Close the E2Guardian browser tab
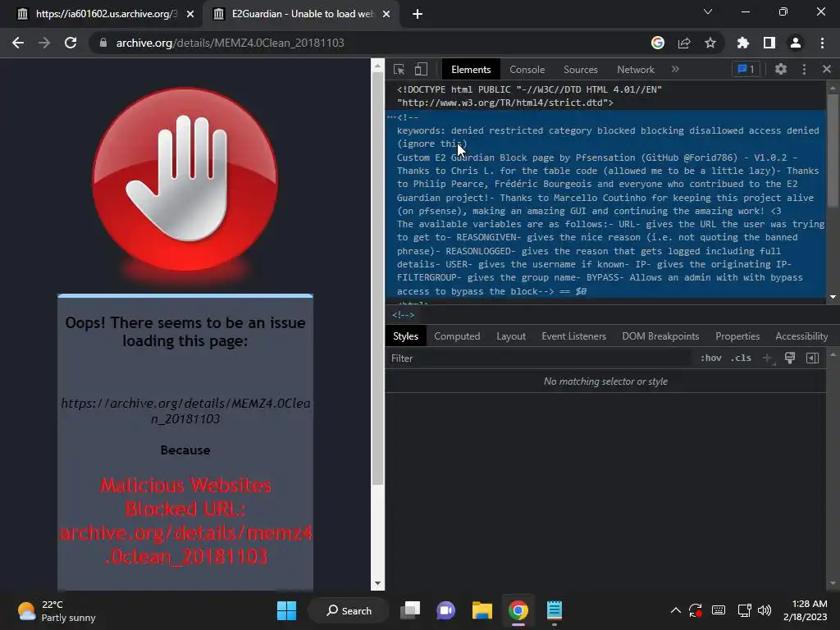This screenshot has width=840, height=630. tap(386, 14)
